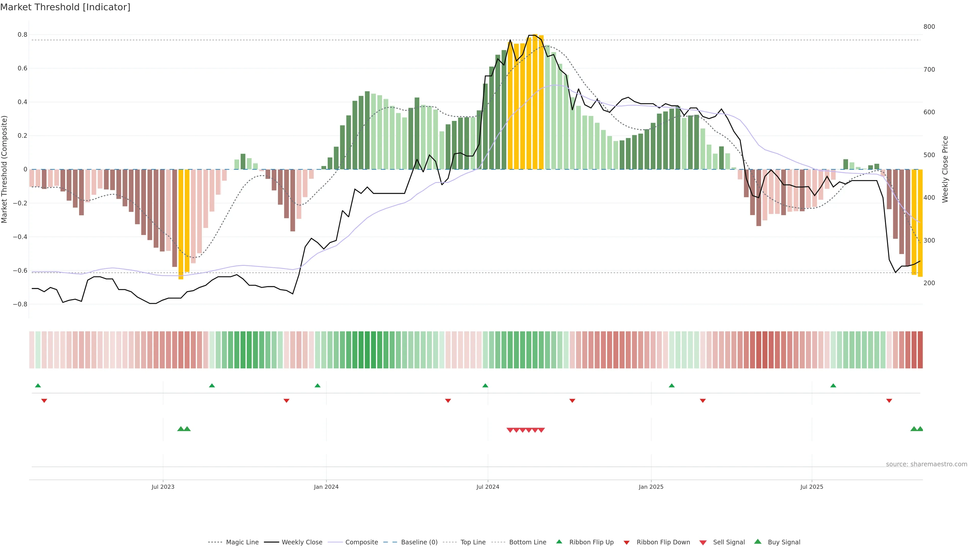This screenshot has height=551, width=980.
Task: Toggle the Top Line legend entry
Action: (x=473, y=542)
